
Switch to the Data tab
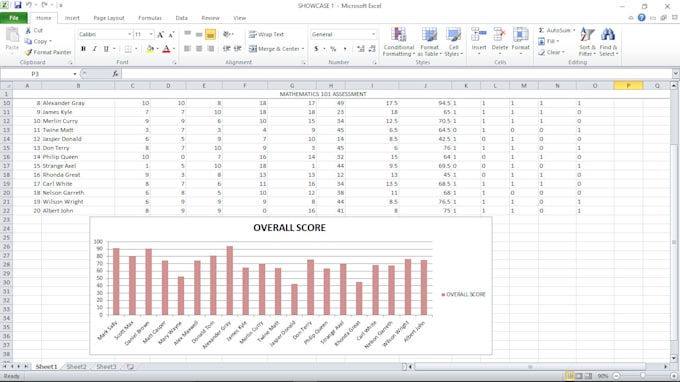click(182, 18)
